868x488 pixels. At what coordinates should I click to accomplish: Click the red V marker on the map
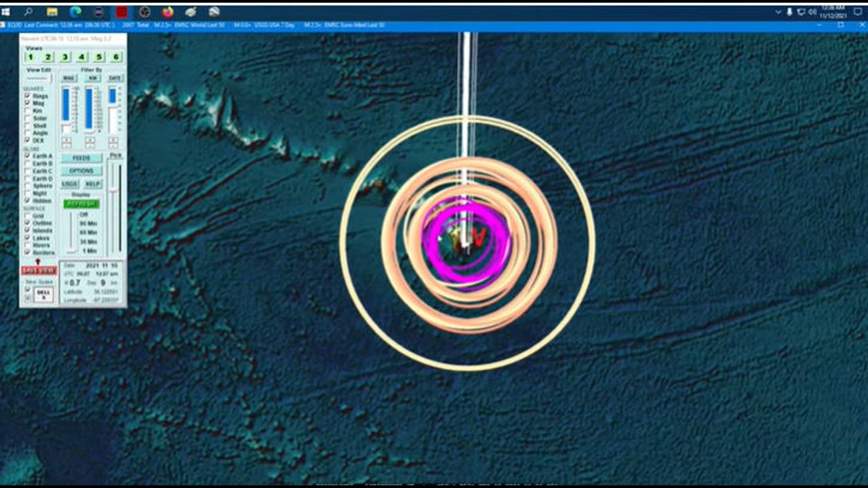[479, 237]
